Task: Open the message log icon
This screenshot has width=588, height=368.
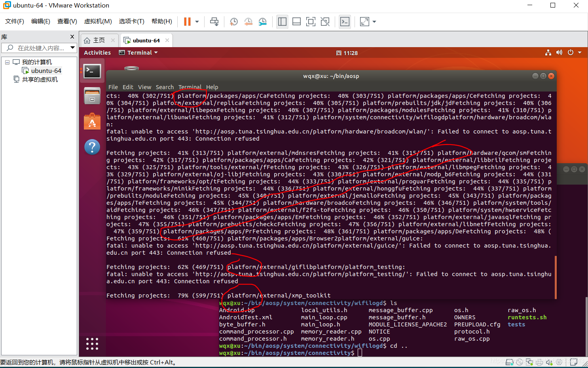Action: [573, 362]
